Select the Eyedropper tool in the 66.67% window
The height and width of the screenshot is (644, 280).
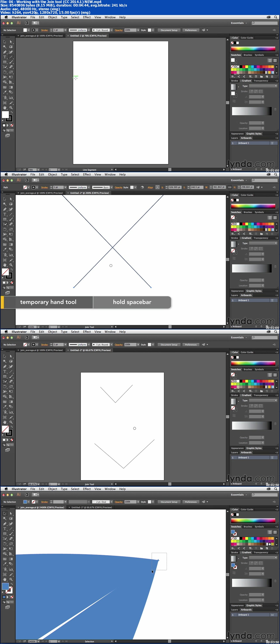pos(5,407)
